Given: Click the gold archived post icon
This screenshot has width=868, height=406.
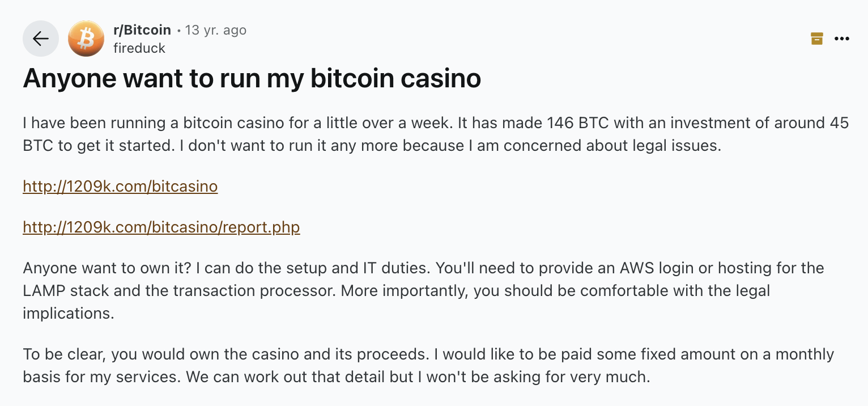Looking at the screenshot, I should click(816, 39).
